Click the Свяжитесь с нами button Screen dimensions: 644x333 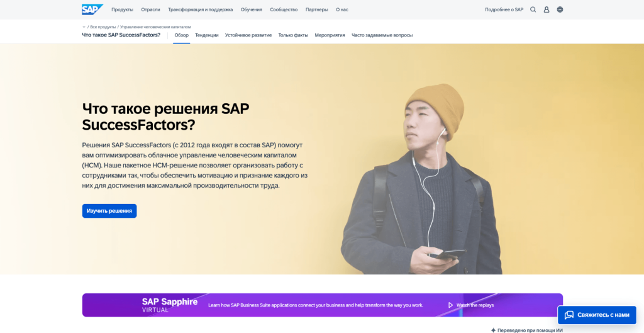pyautogui.click(x=597, y=315)
